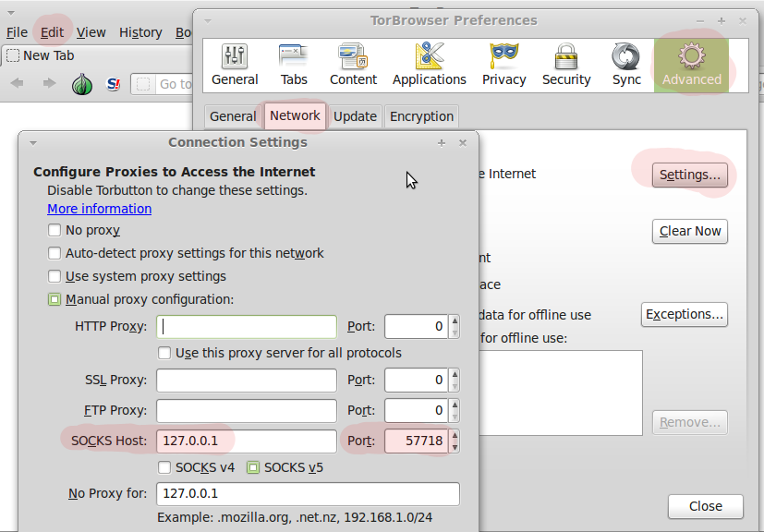This screenshot has height=532, width=764.
Task: Select SOCKS v5 option
Action: click(x=253, y=467)
